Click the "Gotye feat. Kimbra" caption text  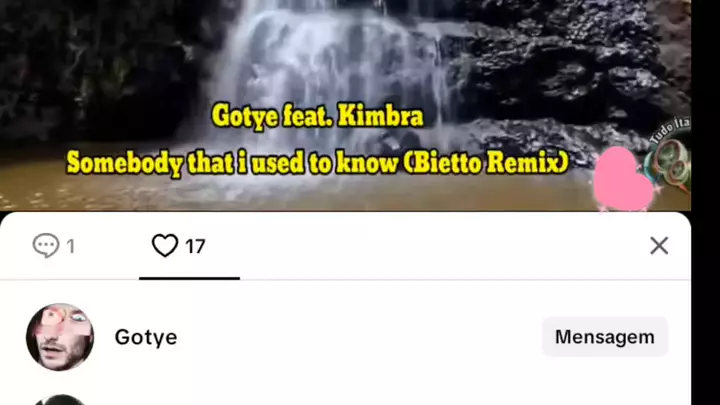317,116
